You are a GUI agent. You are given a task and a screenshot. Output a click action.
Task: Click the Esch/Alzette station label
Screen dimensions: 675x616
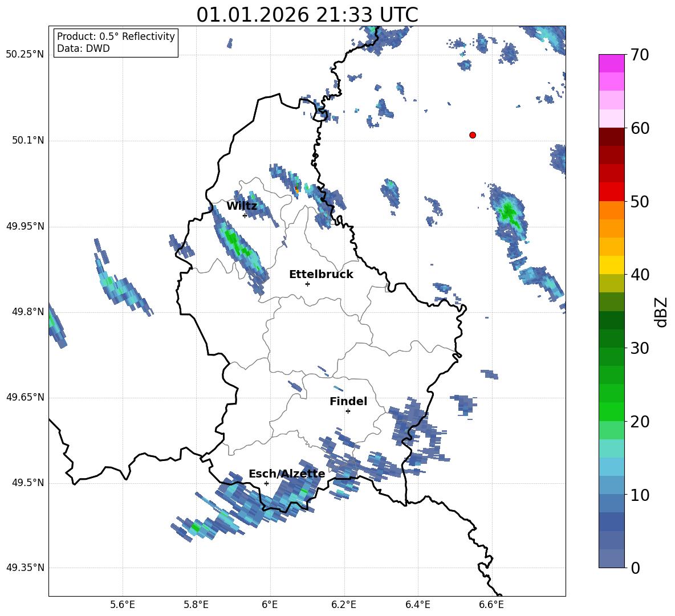click(x=287, y=474)
